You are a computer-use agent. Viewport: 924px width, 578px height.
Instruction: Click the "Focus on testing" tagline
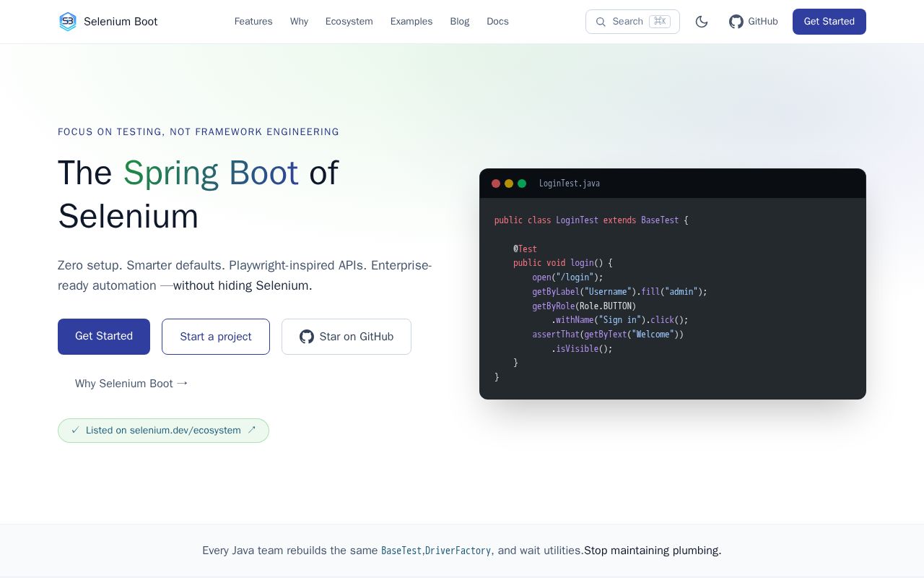tap(199, 131)
